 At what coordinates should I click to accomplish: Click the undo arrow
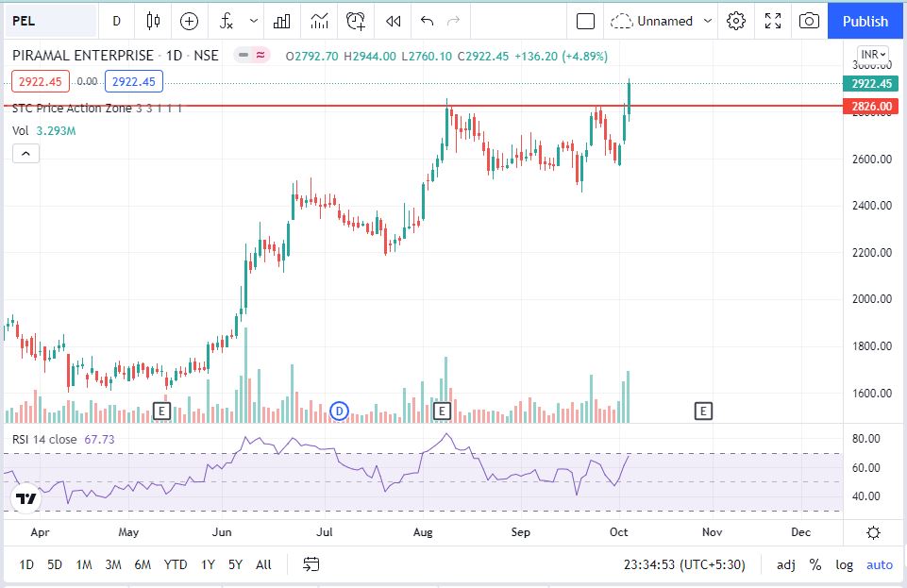pyautogui.click(x=428, y=21)
